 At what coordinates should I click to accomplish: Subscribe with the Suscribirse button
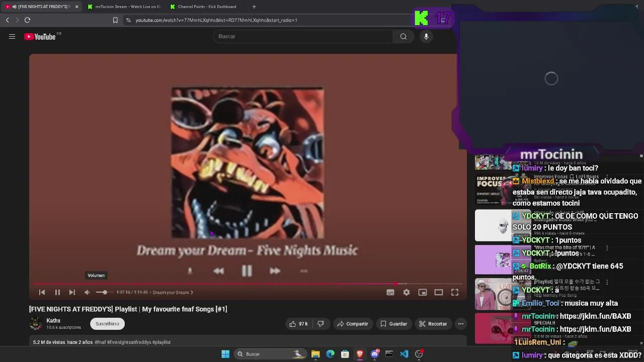click(x=107, y=324)
